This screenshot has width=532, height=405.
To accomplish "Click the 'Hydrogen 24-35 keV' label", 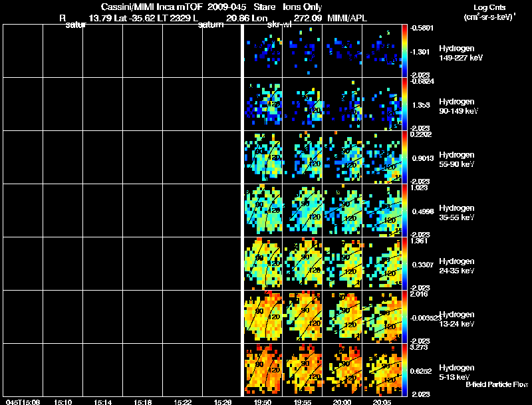I will pos(457,266).
